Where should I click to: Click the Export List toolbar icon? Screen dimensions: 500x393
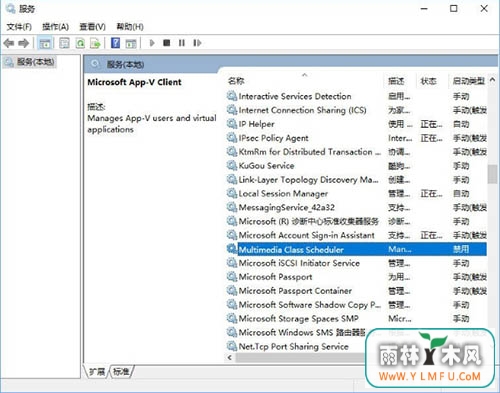pos(95,43)
